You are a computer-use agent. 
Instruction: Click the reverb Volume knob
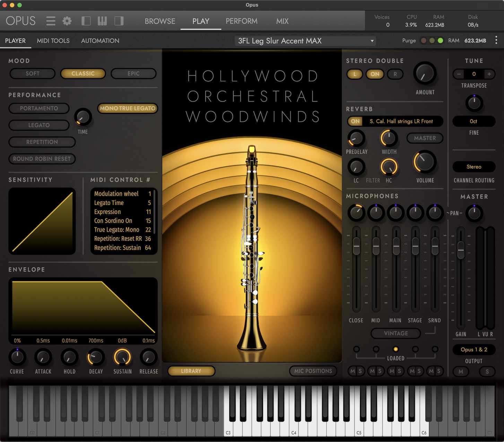click(x=425, y=162)
